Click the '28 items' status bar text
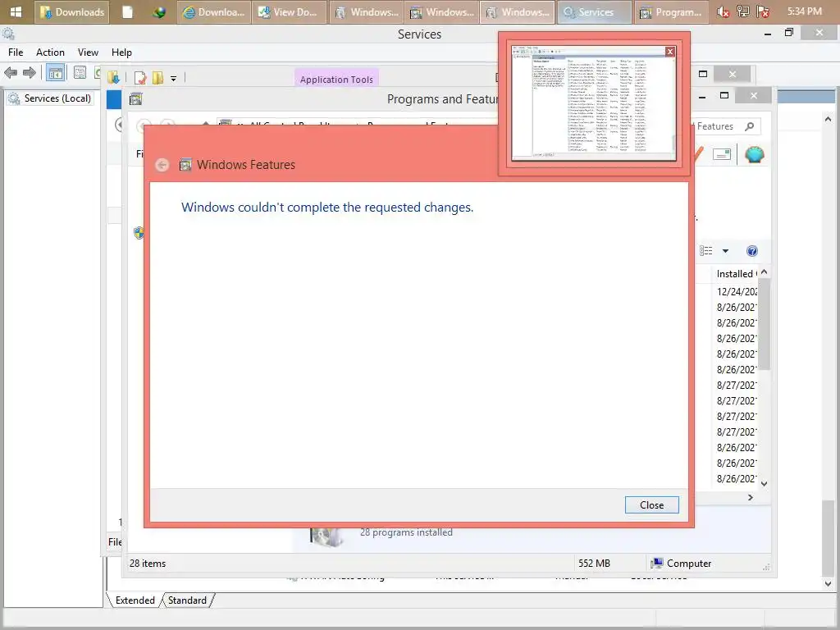840x630 pixels. click(x=148, y=563)
